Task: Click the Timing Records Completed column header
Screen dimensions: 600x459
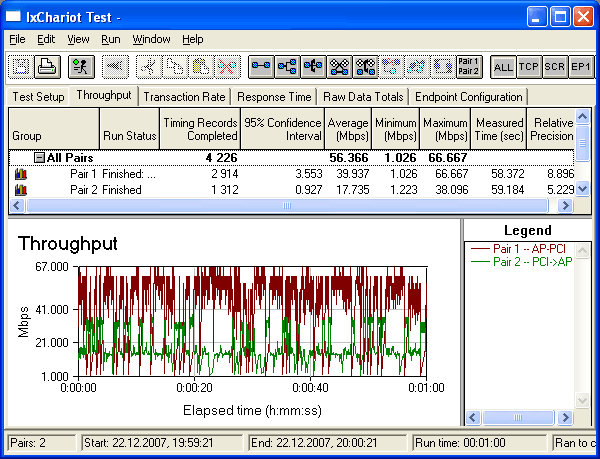Action: tap(200, 129)
